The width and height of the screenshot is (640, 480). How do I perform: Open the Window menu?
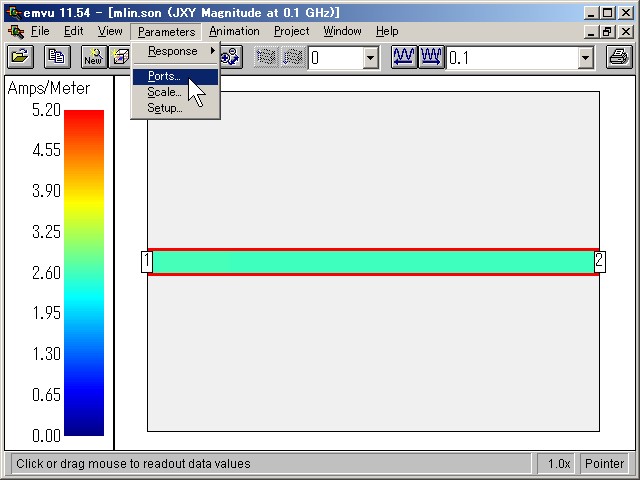[x=342, y=31]
